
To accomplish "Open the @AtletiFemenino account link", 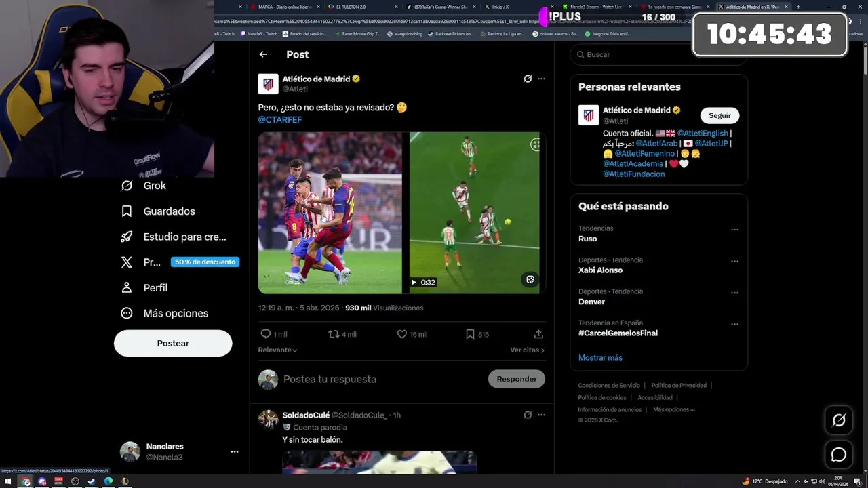I will coord(644,154).
